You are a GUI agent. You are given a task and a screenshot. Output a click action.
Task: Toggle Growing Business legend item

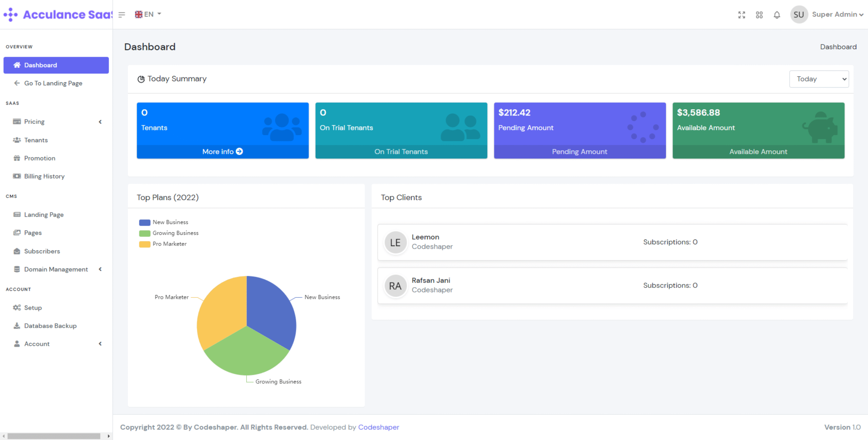pos(169,233)
